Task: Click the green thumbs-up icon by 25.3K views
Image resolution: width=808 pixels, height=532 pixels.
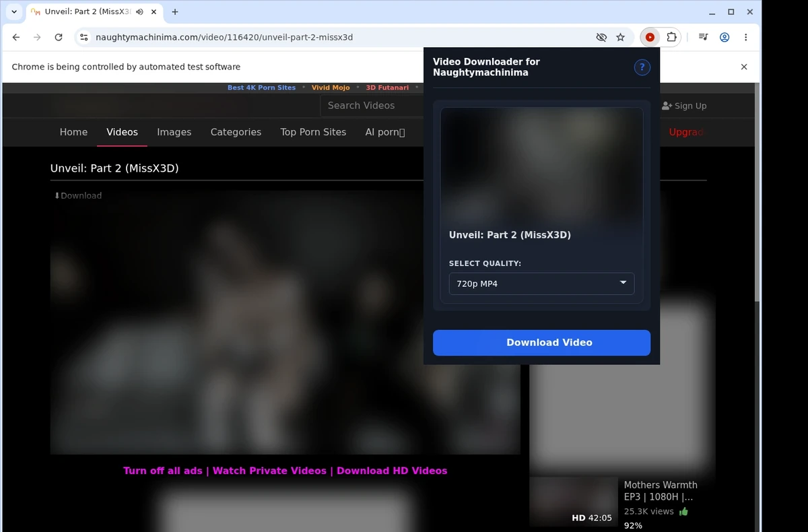Action: point(683,512)
